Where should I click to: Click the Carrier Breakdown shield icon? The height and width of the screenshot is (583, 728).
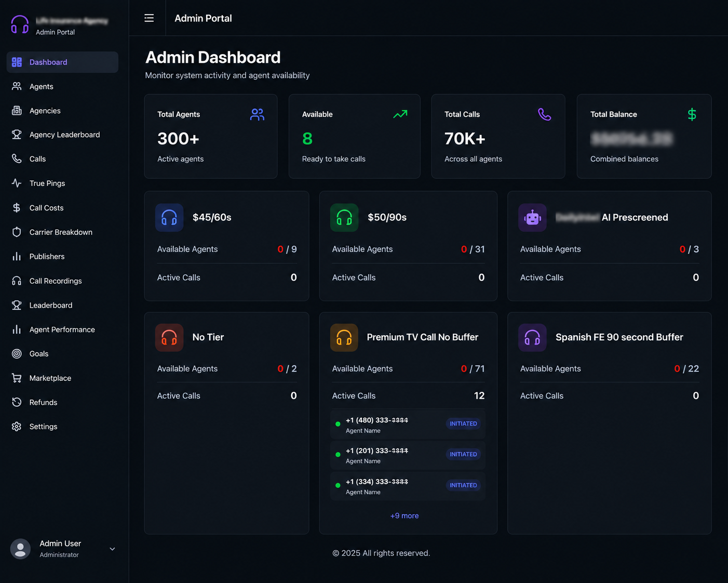click(17, 232)
